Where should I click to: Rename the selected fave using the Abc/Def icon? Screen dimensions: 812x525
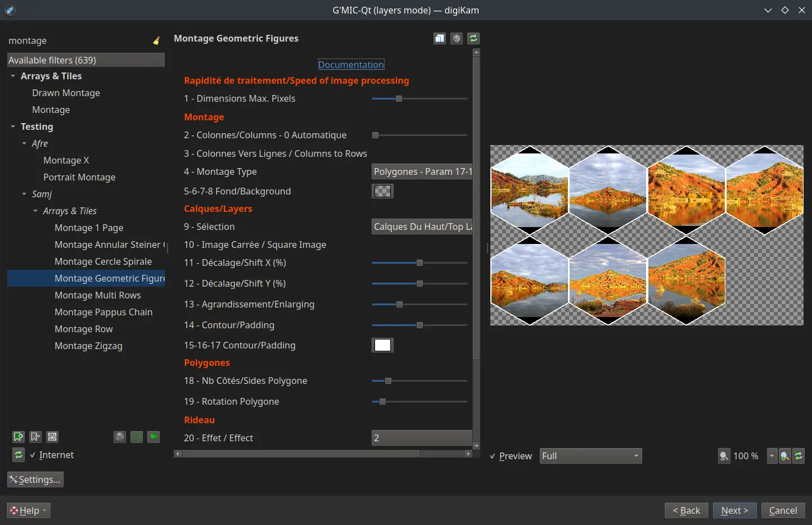coord(52,437)
